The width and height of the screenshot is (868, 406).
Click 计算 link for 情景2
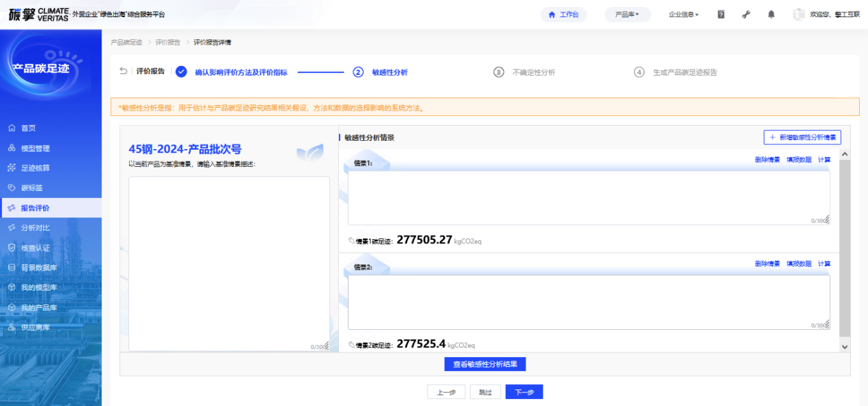point(824,264)
